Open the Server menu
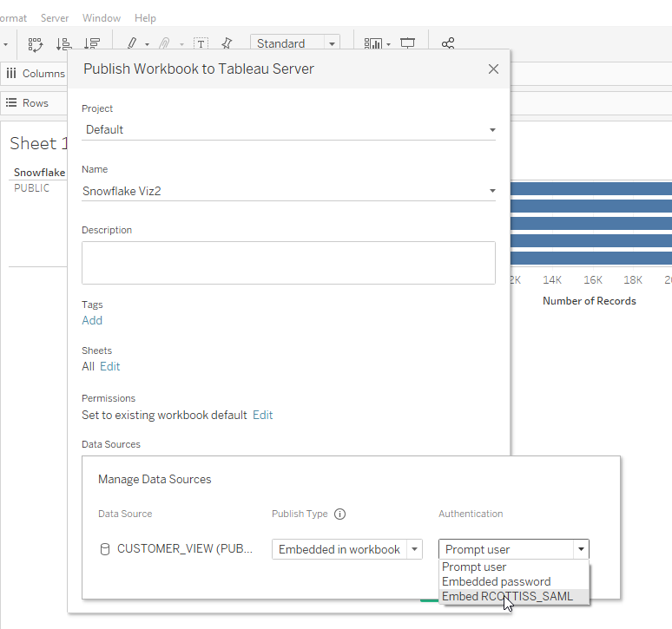672x629 pixels. click(x=55, y=18)
